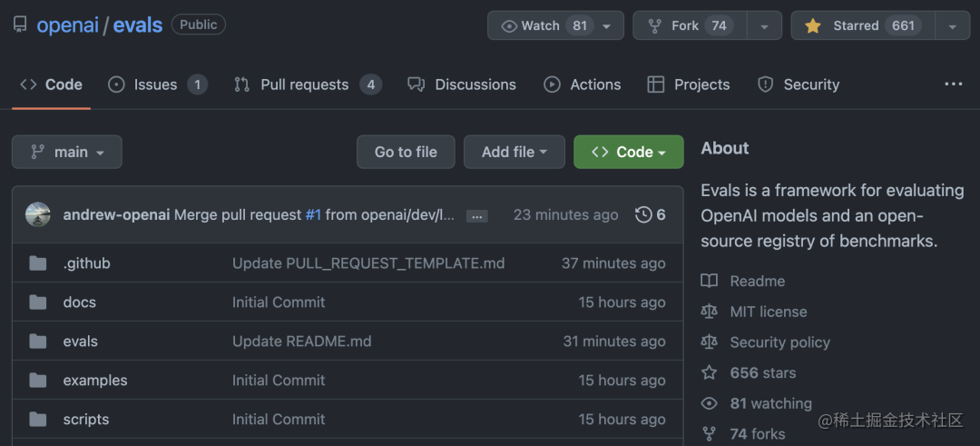980x446 pixels.
Task: Open the scripts folder
Action: (86, 419)
